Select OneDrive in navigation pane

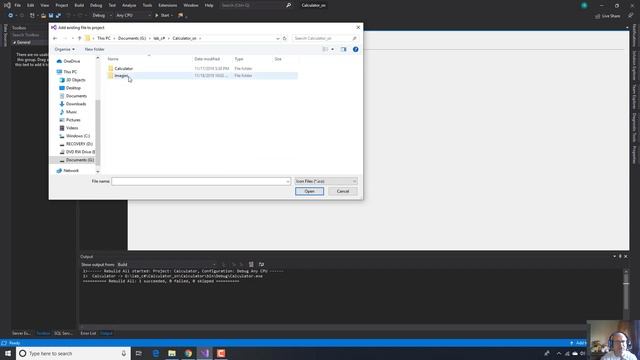point(71,61)
